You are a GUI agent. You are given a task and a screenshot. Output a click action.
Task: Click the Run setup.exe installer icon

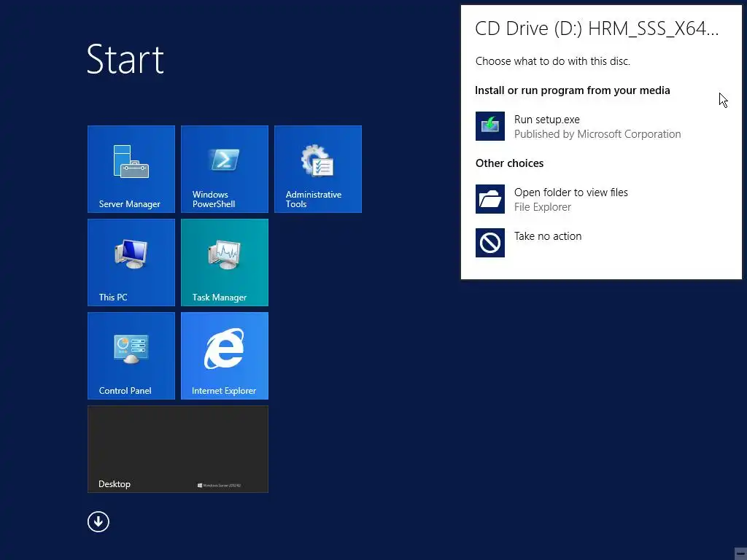(489, 126)
